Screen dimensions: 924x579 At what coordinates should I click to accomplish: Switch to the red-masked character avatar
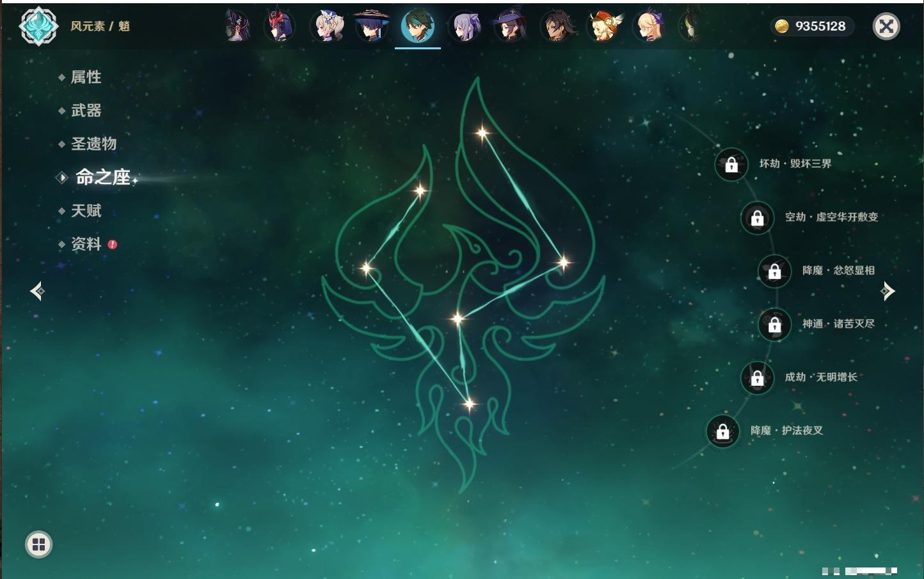tap(279, 26)
